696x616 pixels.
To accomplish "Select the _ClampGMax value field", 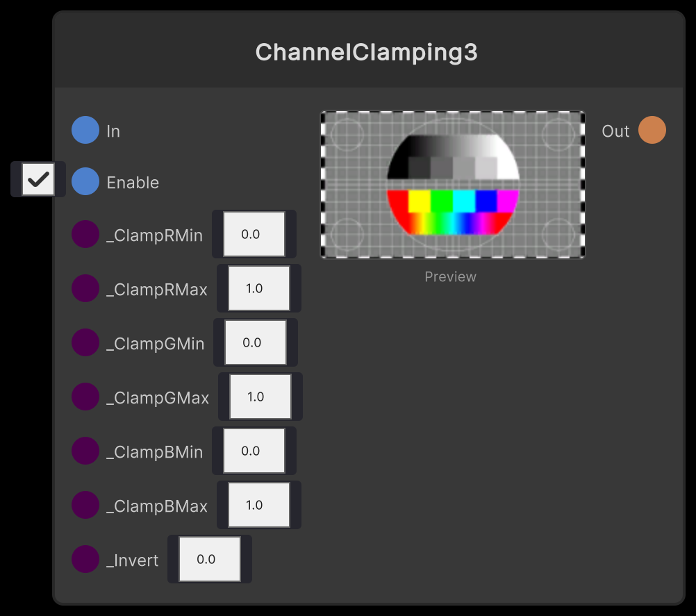I will pos(260,397).
